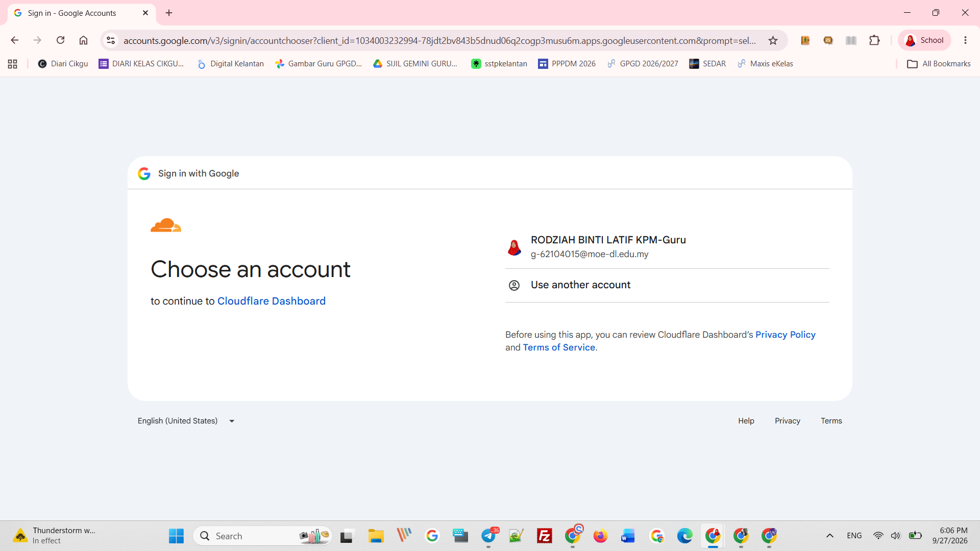Screen dimensions: 980x551
Task: Open the Terms footer link
Action: [831, 421]
